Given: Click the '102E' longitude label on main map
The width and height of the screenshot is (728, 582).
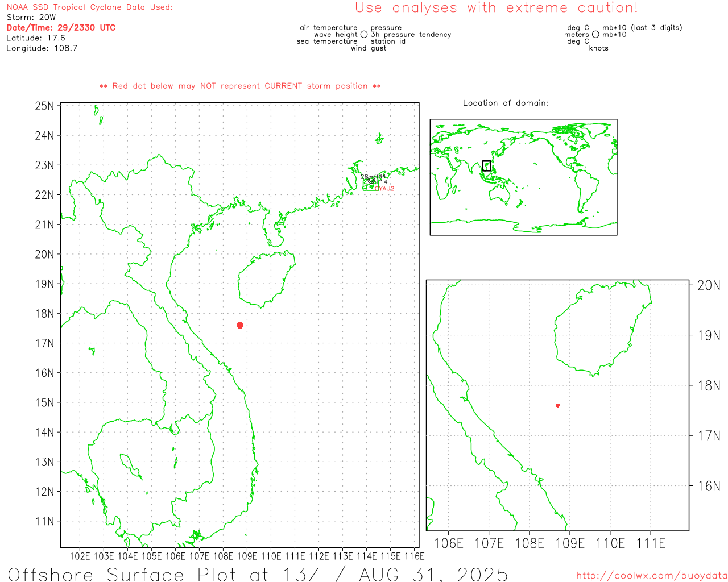Looking at the screenshot, I should coord(80,556).
